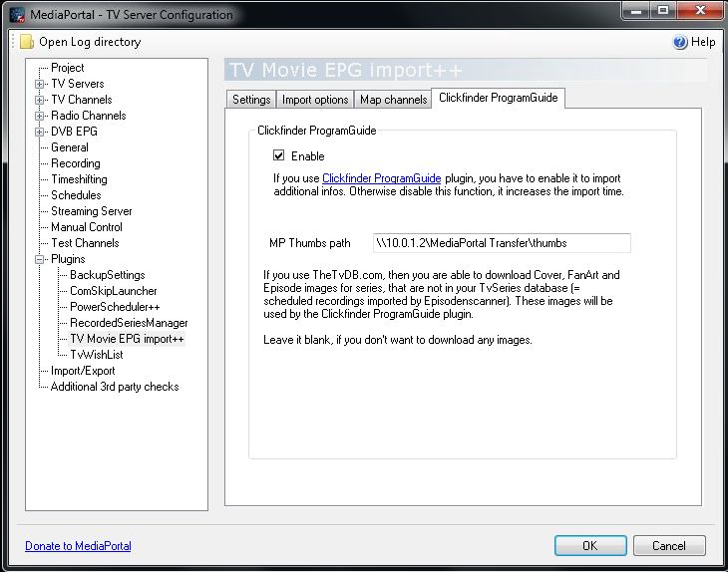728x572 pixels.
Task: Click the Open Log directory folder icon
Action: point(27,42)
